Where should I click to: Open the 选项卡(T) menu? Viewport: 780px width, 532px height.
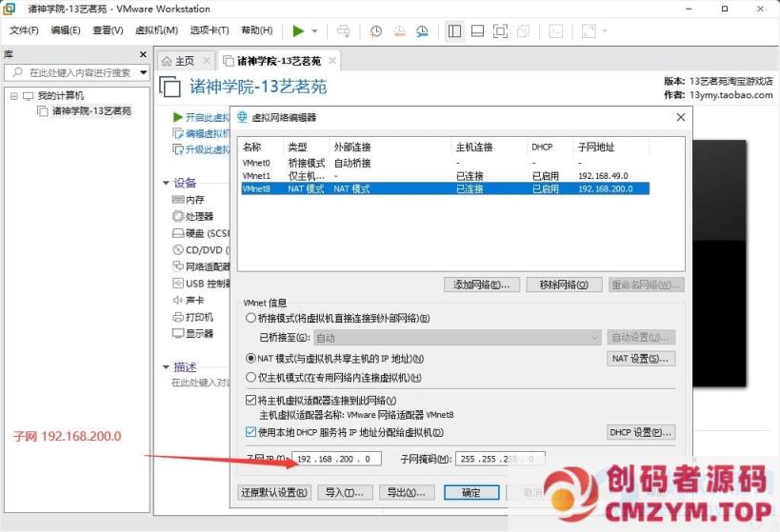pos(210,30)
